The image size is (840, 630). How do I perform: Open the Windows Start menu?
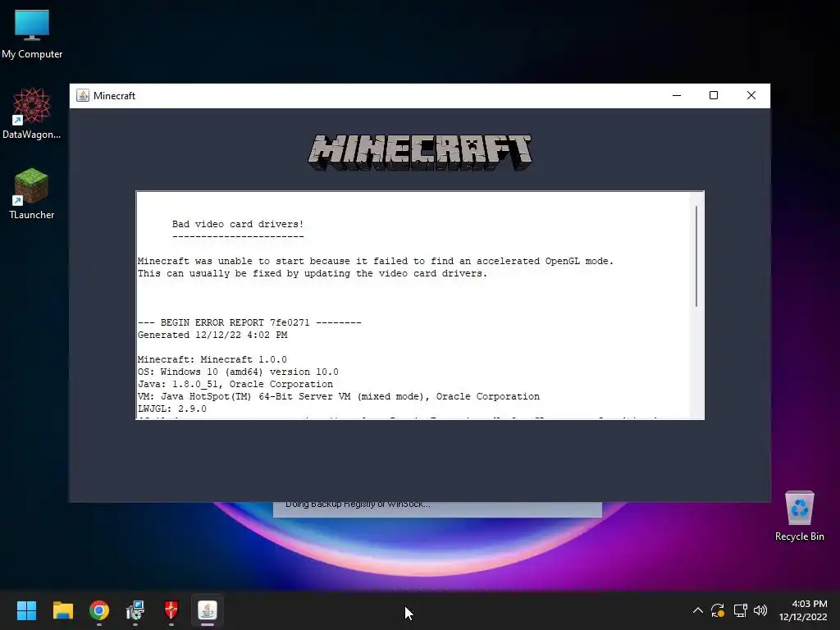click(26, 610)
